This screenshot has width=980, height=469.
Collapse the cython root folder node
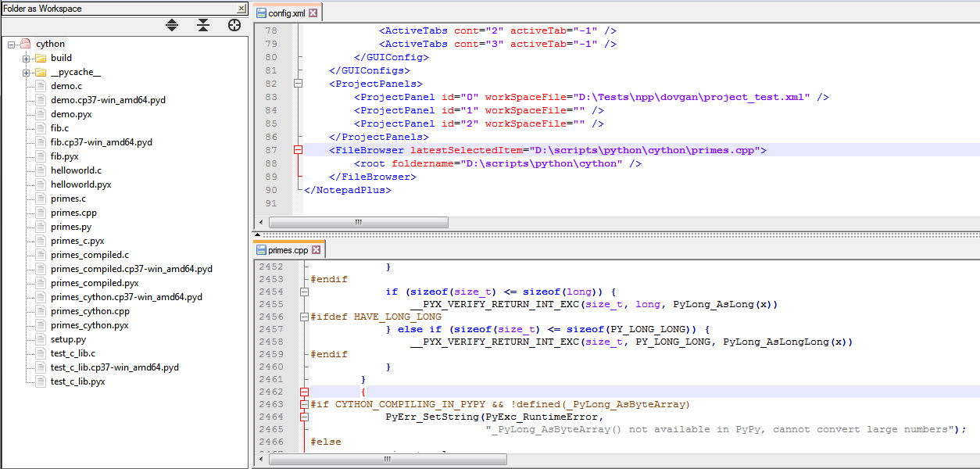pos(12,45)
